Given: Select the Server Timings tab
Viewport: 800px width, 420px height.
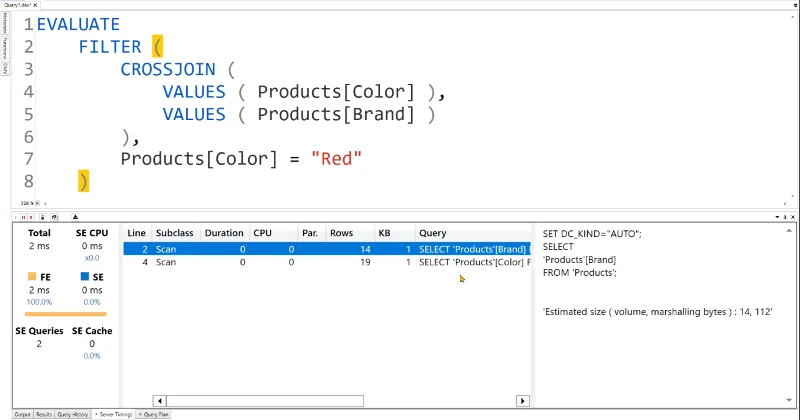Looking at the screenshot, I should pyautogui.click(x=114, y=414).
